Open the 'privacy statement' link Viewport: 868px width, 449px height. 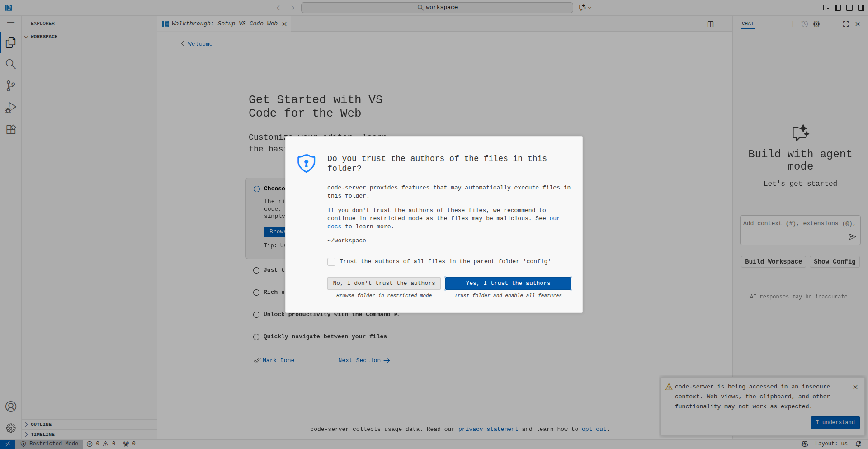pyautogui.click(x=488, y=429)
